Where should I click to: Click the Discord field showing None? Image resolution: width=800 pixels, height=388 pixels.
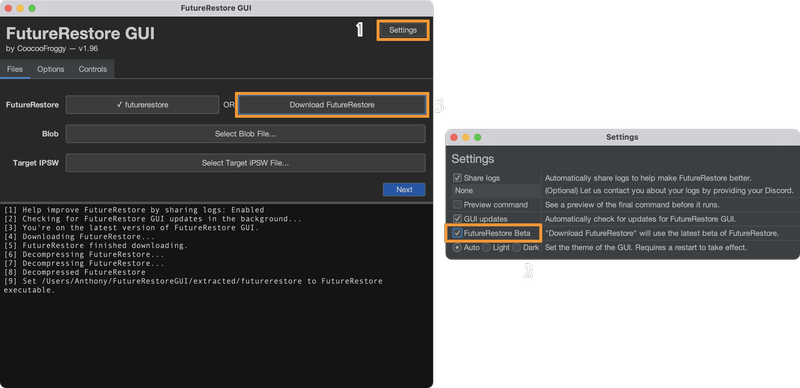point(495,190)
